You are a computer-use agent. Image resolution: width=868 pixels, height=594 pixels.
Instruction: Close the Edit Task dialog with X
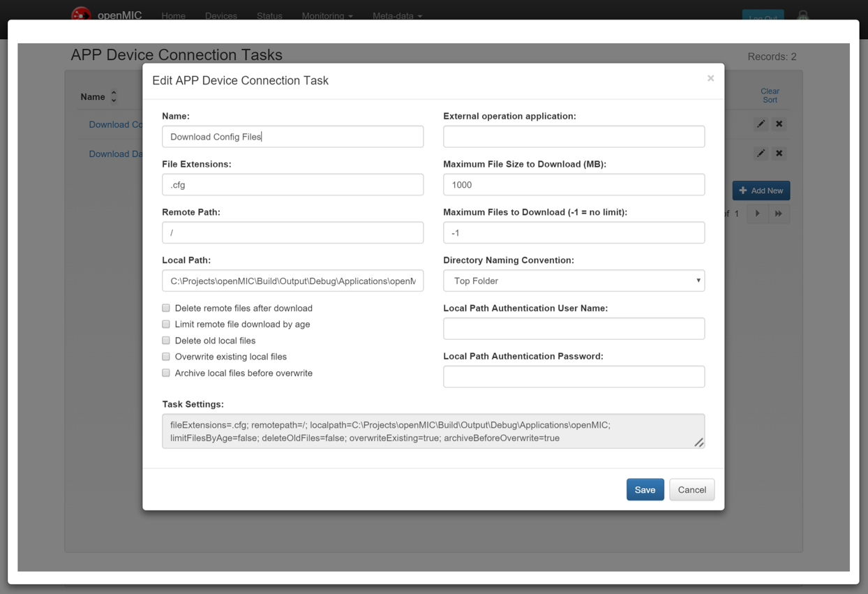(710, 78)
